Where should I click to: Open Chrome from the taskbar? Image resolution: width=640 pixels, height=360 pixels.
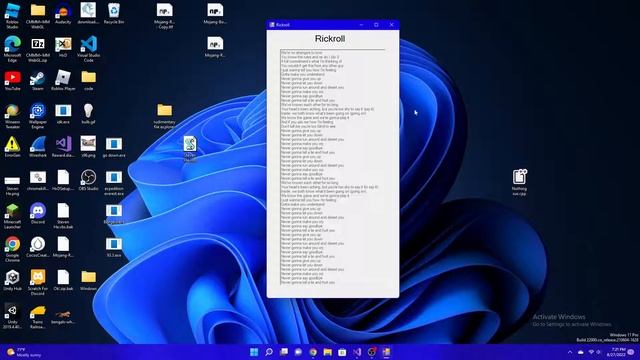[313, 352]
